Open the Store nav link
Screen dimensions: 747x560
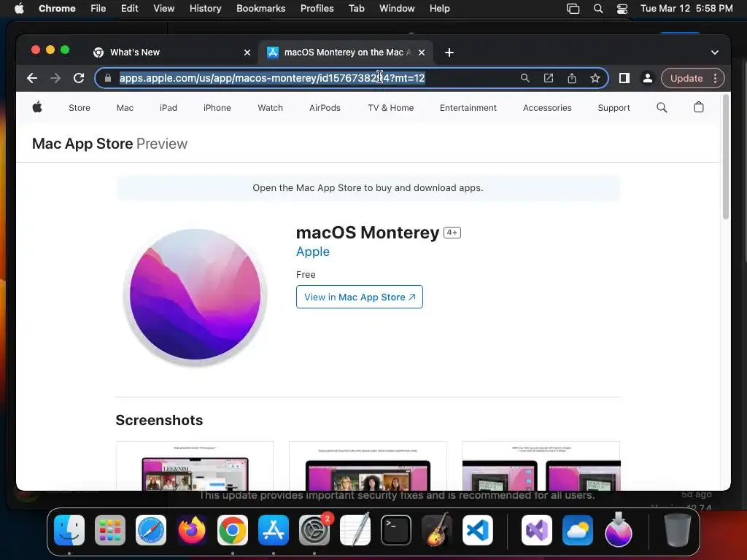point(80,108)
